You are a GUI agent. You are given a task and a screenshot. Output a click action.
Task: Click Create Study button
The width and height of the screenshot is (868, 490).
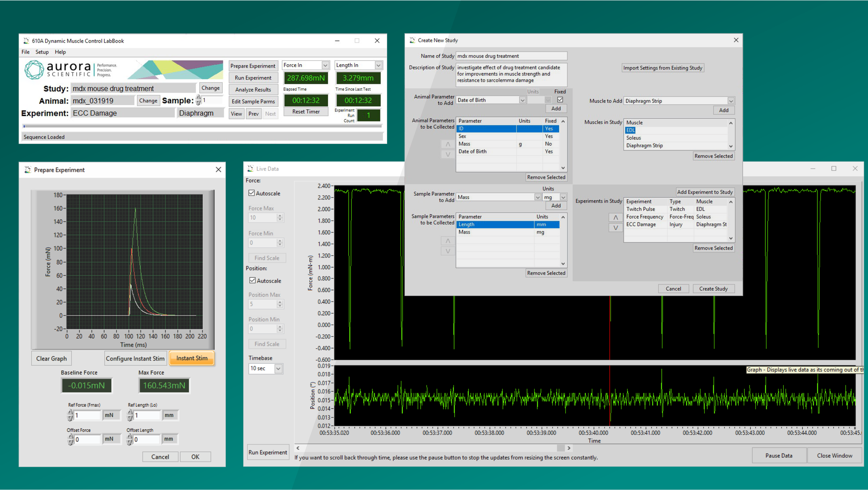[714, 289]
